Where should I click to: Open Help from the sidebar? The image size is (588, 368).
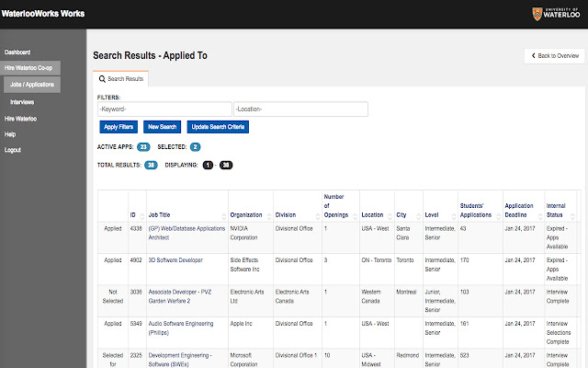[10, 134]
